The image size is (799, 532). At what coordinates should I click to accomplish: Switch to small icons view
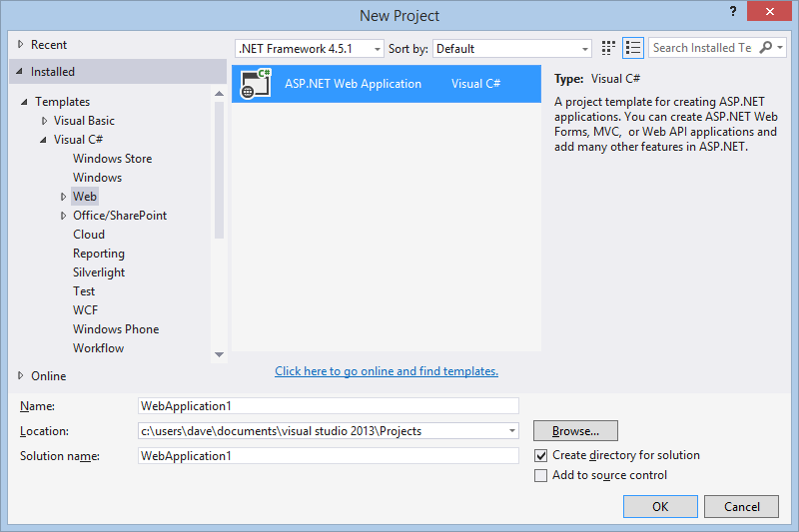(x=608, y=48)
